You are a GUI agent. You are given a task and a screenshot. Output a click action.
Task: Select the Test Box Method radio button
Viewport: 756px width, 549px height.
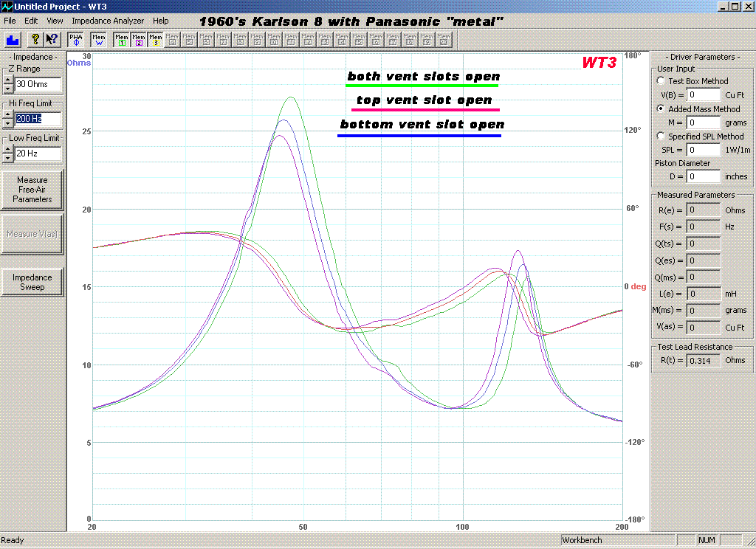(661, 80)
